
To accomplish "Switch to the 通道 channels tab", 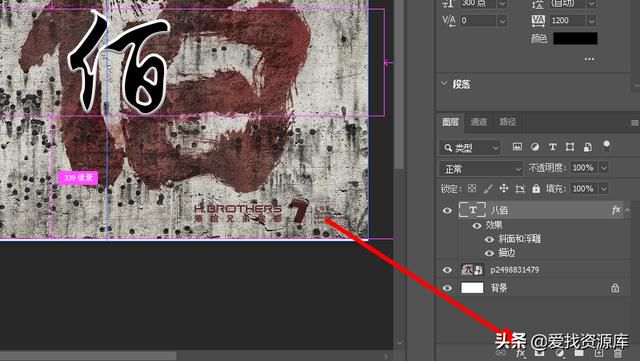I will tap(478, 122).
